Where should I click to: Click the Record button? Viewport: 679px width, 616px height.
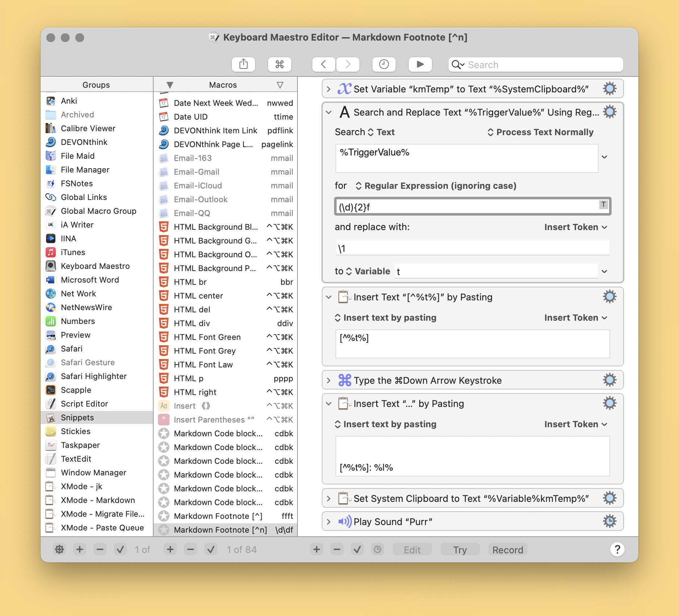coord(508,550)
